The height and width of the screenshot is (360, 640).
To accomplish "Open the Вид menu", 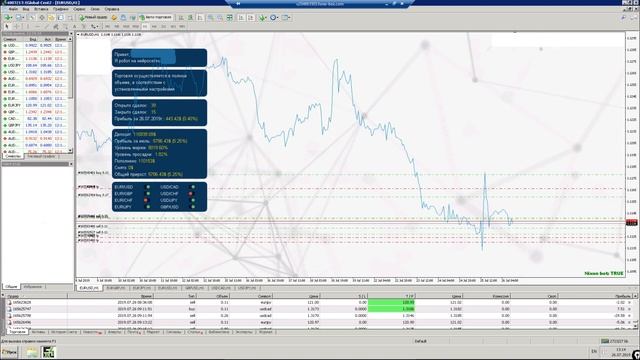I will pos(26,9).
